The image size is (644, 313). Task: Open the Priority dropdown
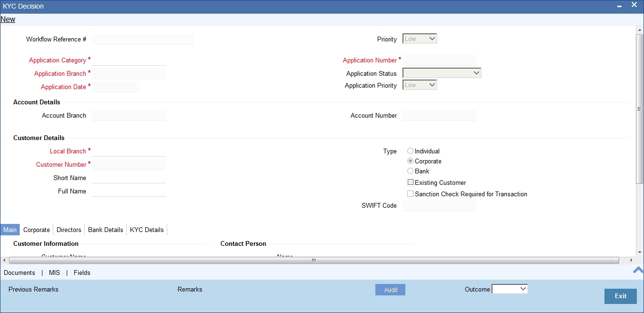coord(420,39)
